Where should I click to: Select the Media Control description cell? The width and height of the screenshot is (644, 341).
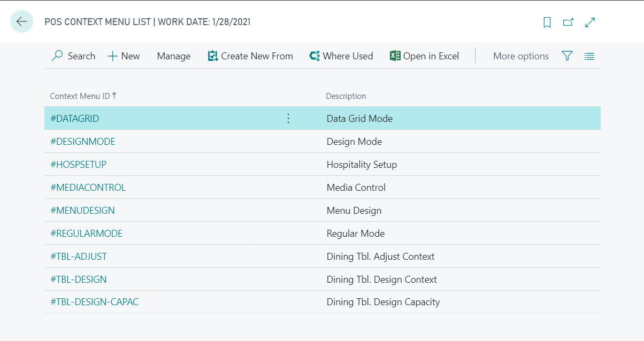(356, 188)
